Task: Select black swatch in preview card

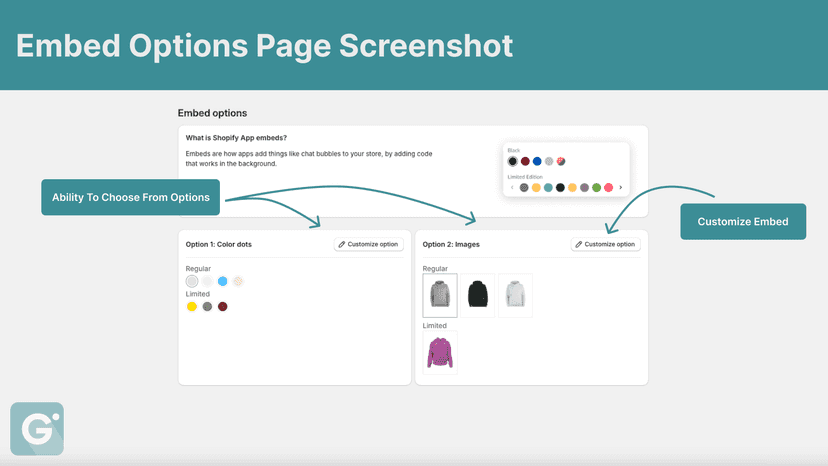Action: point(512,161)
